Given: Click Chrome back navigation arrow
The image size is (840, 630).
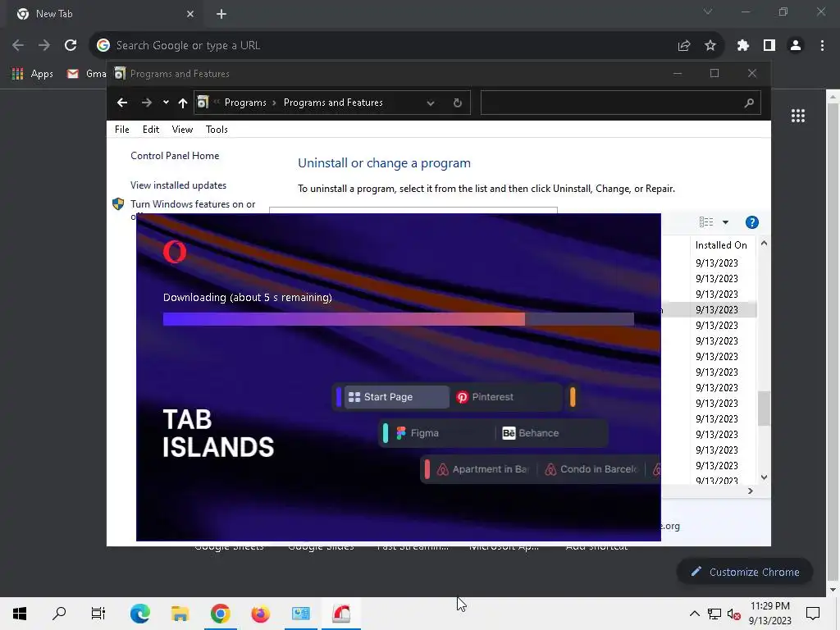Looking at the screenshot, I should pos(18,46).
